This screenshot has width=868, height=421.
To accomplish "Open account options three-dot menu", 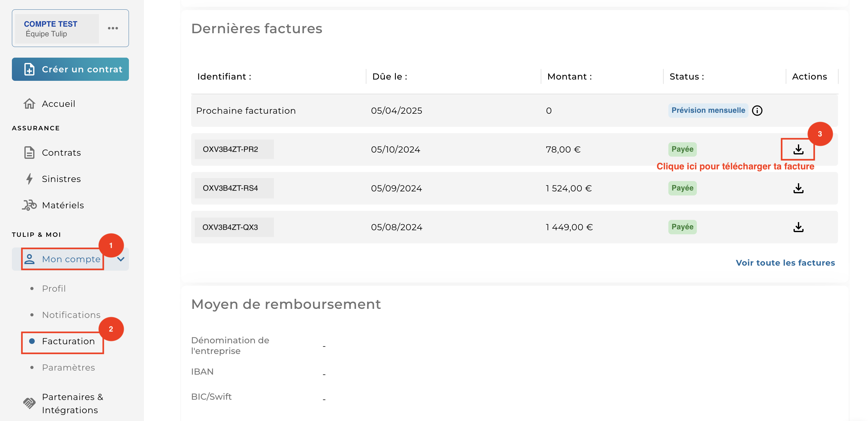I will pyautogui.click(x=113, y=28).
